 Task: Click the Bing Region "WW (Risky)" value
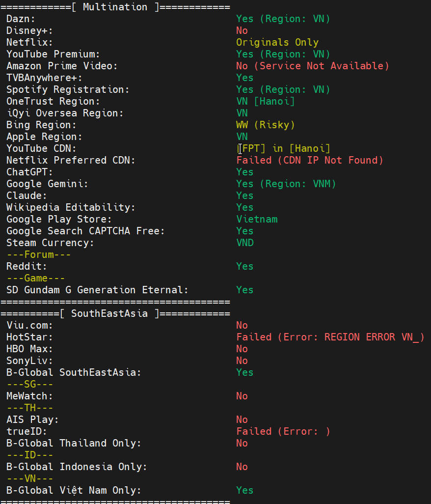point(265,125)
